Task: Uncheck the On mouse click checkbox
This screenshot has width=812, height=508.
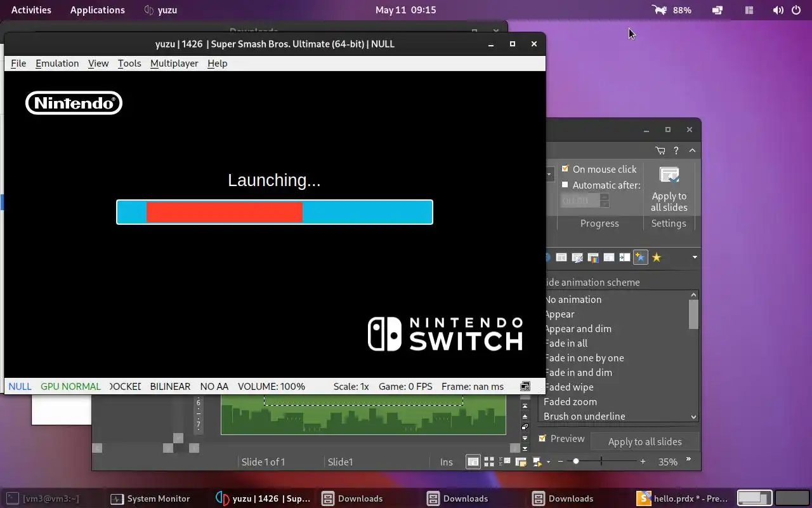Action: coord(565,169)
